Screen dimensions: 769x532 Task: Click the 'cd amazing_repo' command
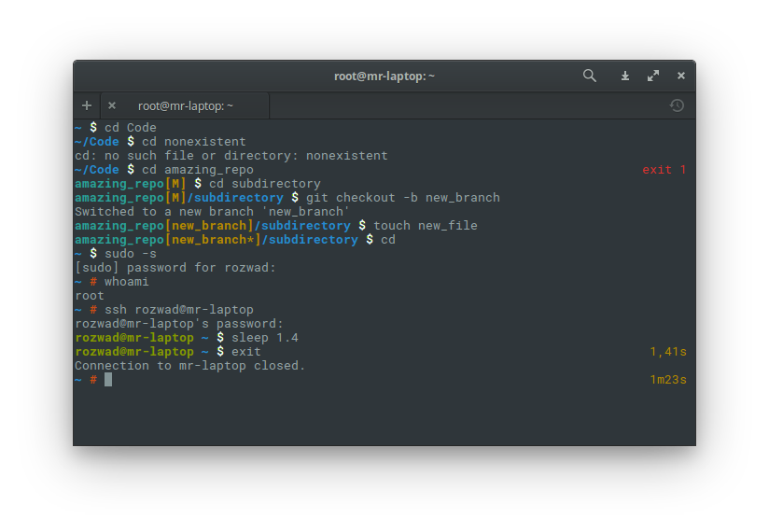click(x=198, y=170)
